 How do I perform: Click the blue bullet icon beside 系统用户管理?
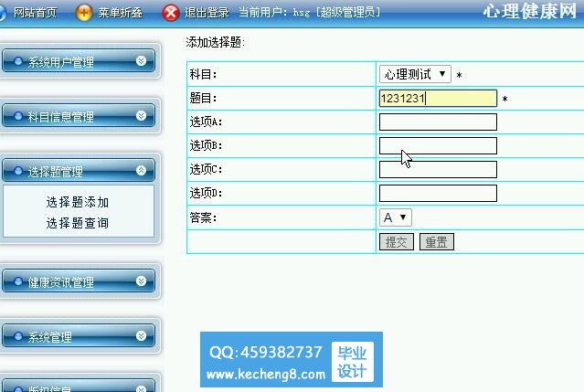18,61
